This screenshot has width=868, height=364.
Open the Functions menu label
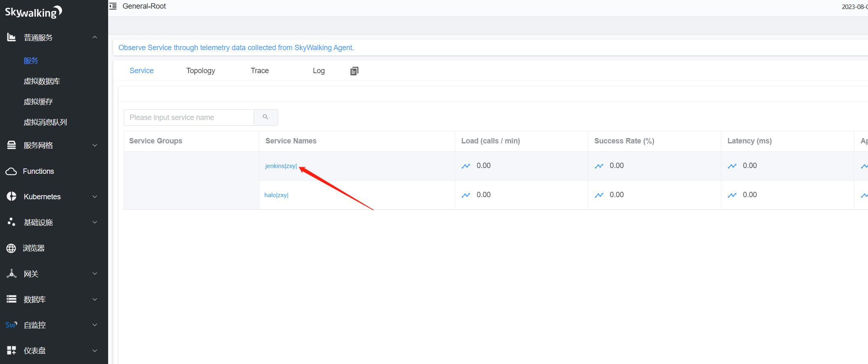click(38, 171)
